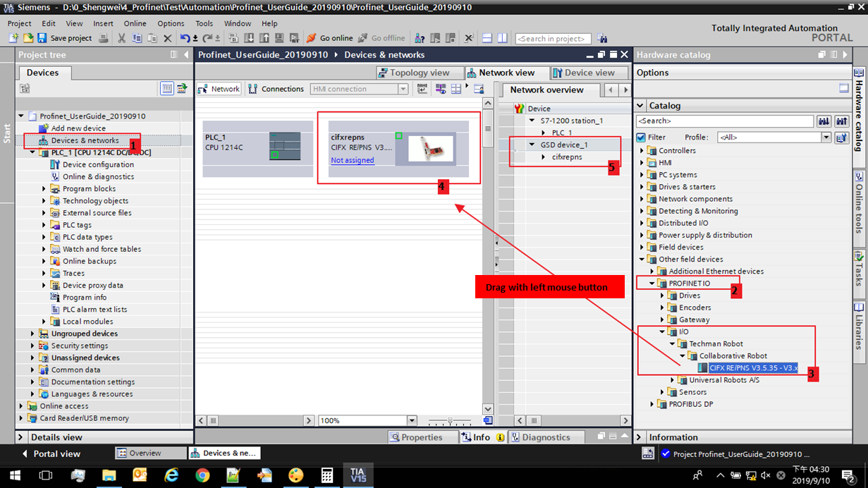Click the catalog search upward icon

pyautogui.click(x=841, y=121)
